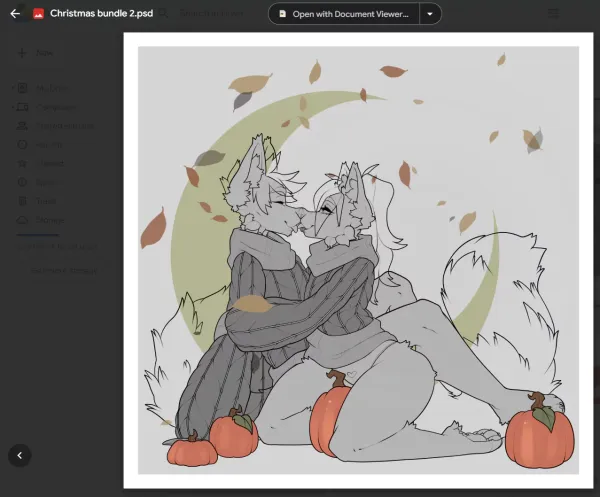Click the Spam icon in sidebar
Image resolution: width=600 pixels, height=497 pixels.
coord(23,183)
